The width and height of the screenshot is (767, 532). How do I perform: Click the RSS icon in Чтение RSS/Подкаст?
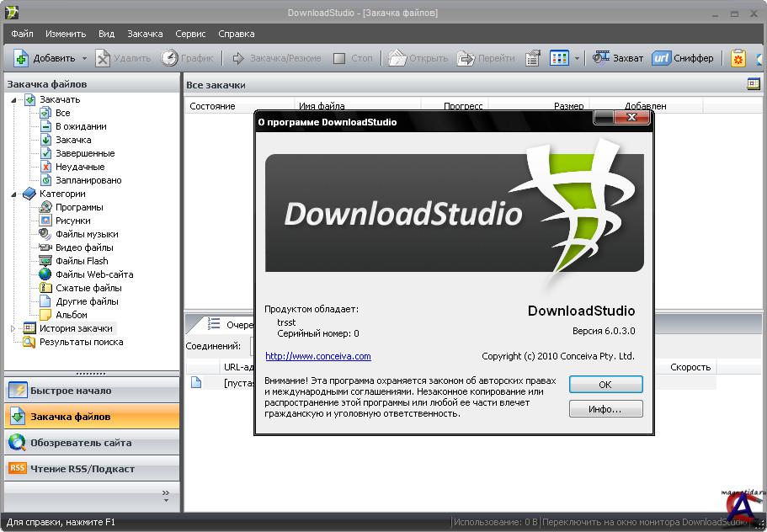tap(18, 469)
